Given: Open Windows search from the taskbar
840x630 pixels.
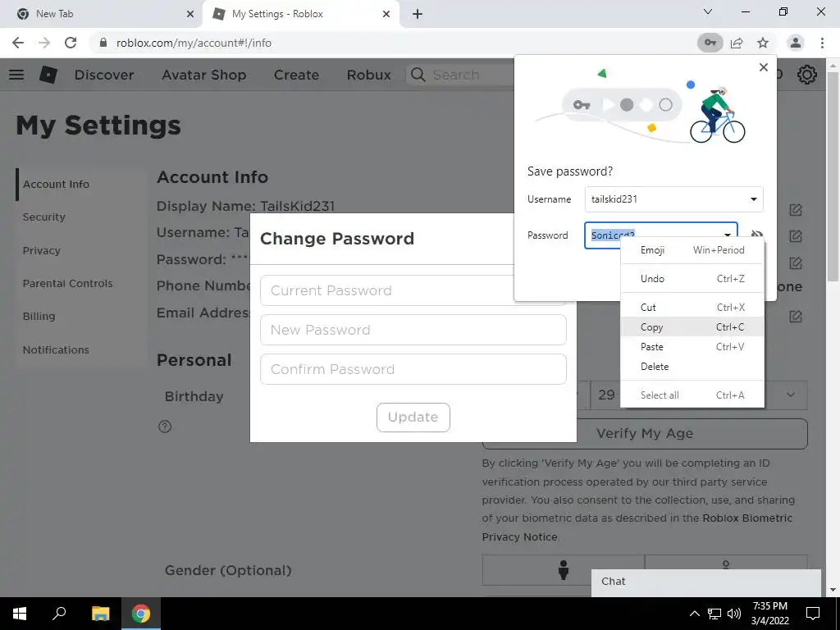Looking at the screenshot, I should pyautogui.click(x=59, y=614).
